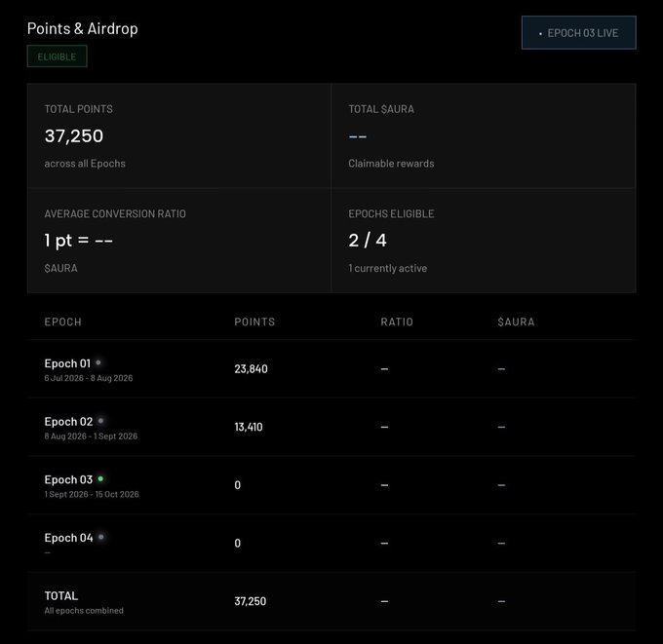Screen dimensions: 663x644
Task: Click the Epoch 02 $AURA dash
Action: [501, 427]
